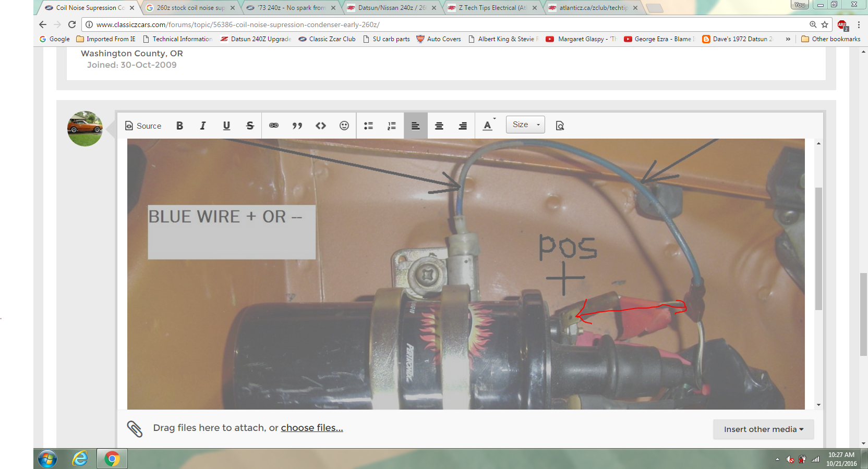Toggle italic text formatting

[x=203, y=126]
